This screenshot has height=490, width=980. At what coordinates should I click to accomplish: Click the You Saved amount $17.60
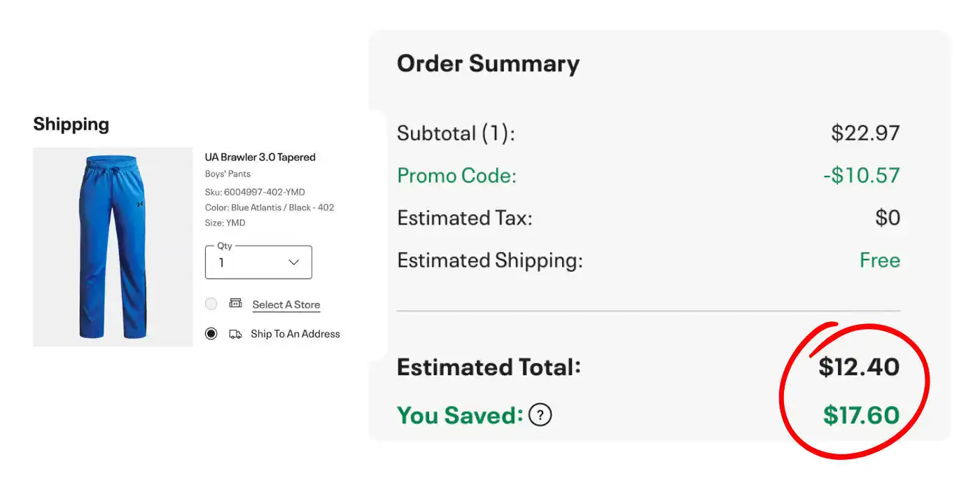click(x=861, y=415)
